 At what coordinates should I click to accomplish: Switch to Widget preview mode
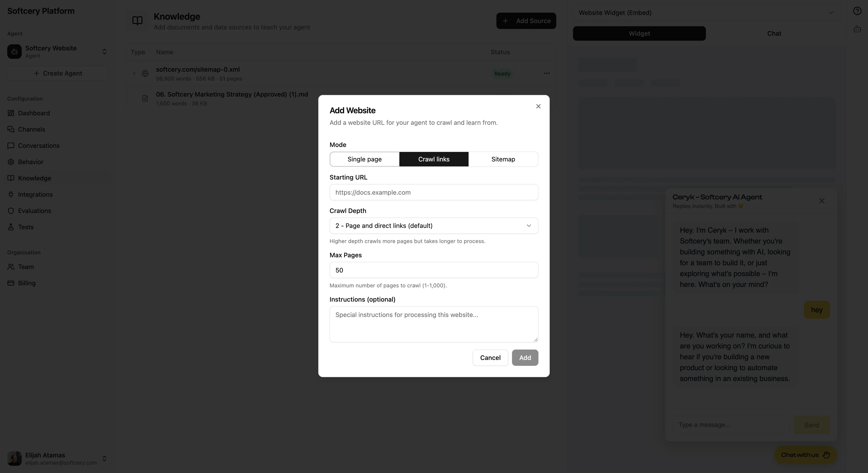(639, 33)
